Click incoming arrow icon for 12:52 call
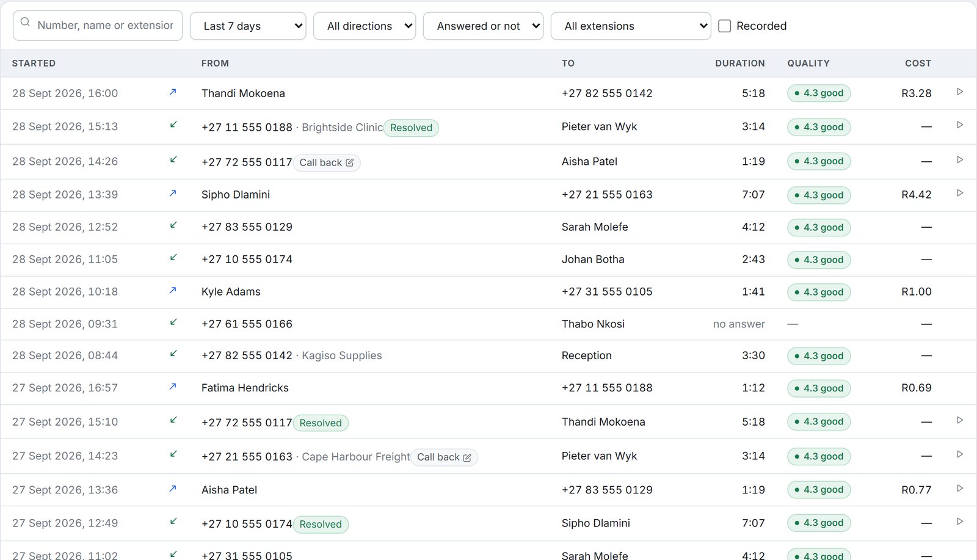Viewport: 977px width, 560px height. click(173, 225)
